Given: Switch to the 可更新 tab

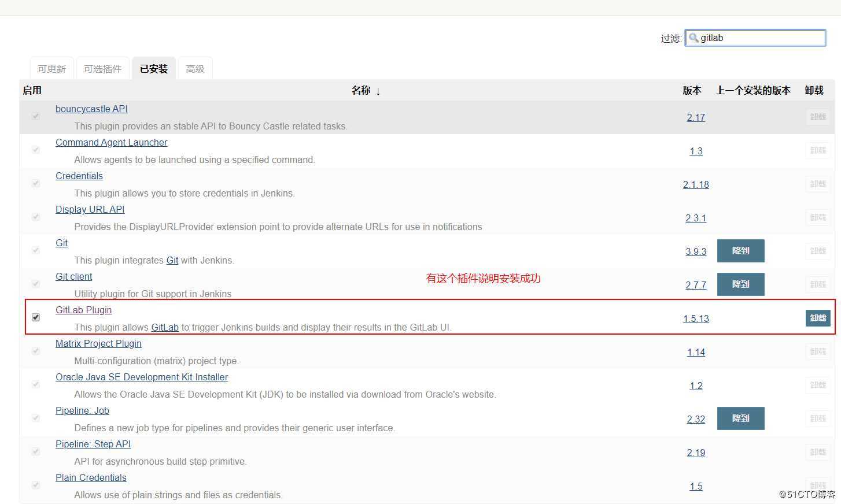Looking at the screenshot, I should (52, 69).
